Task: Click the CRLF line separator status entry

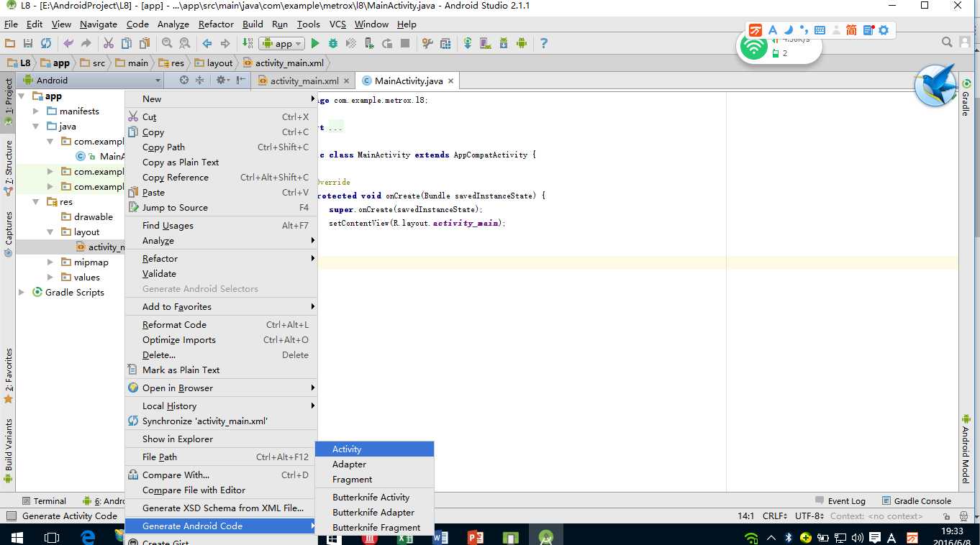Action: pyautogui.click(x=776, y=516)
